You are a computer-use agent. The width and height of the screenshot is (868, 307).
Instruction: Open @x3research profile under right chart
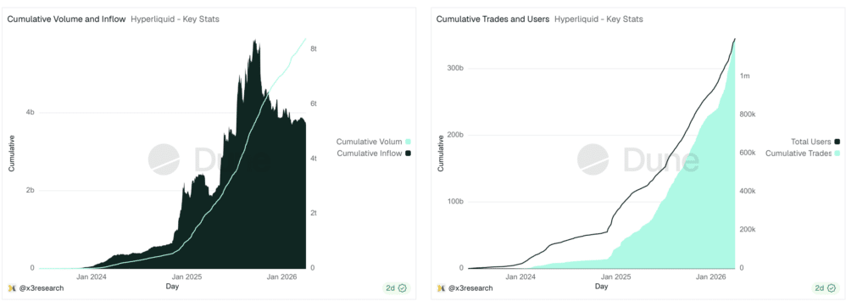point(470,288)
